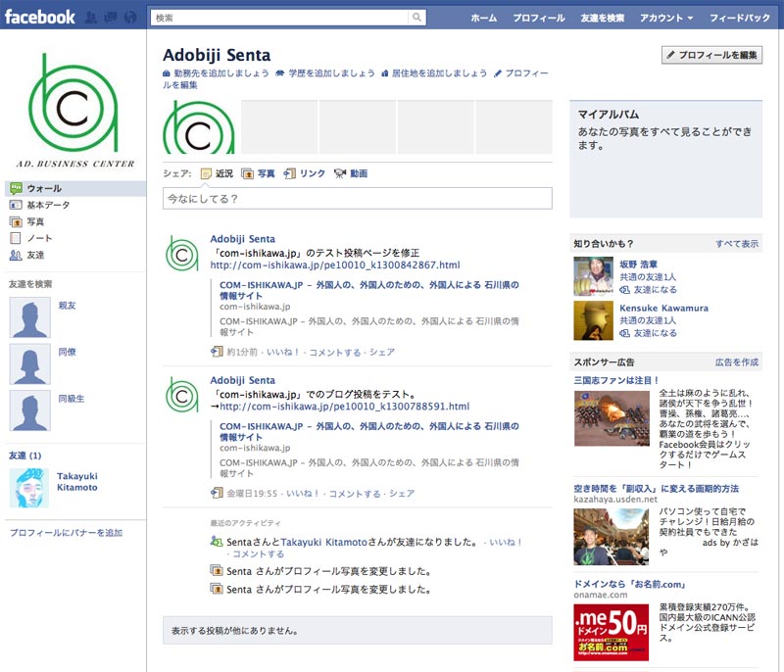Click the プロフィールを編集 button
This screenshot has width=784, height=672.
(x=712, y=55)
